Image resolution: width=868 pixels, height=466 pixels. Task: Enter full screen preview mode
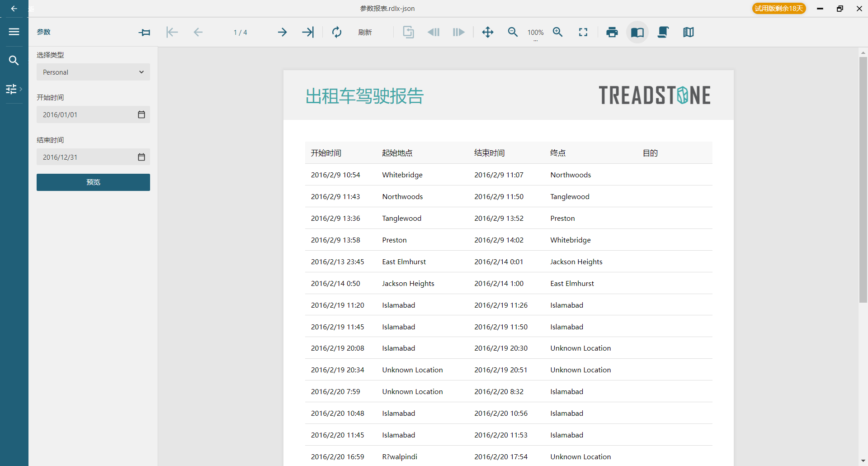point(583,32)
